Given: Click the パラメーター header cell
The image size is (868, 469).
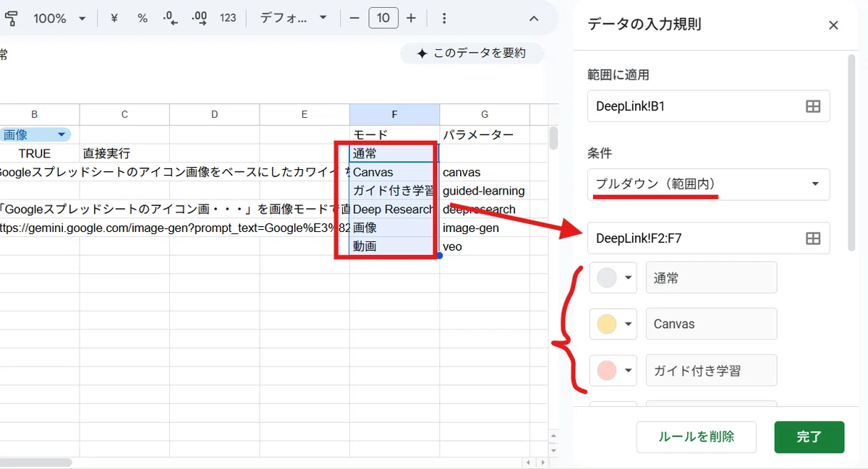Looking at the screenshot, I should [485, 134].
